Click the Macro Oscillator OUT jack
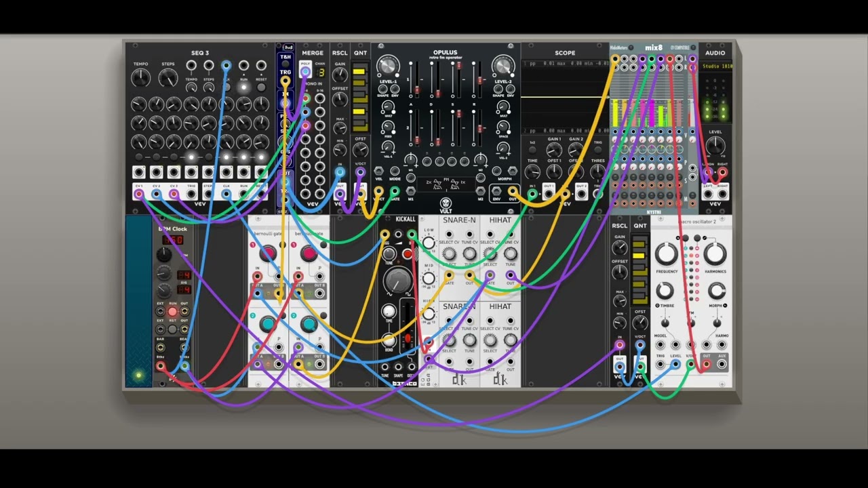Screen dimensions: 868x488 pos(707,365)
